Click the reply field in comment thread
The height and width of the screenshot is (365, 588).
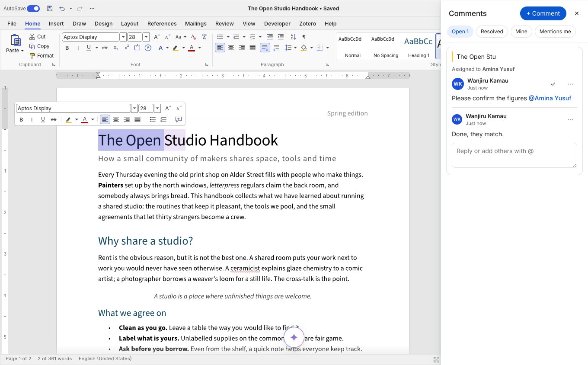(x=514, y=155)
